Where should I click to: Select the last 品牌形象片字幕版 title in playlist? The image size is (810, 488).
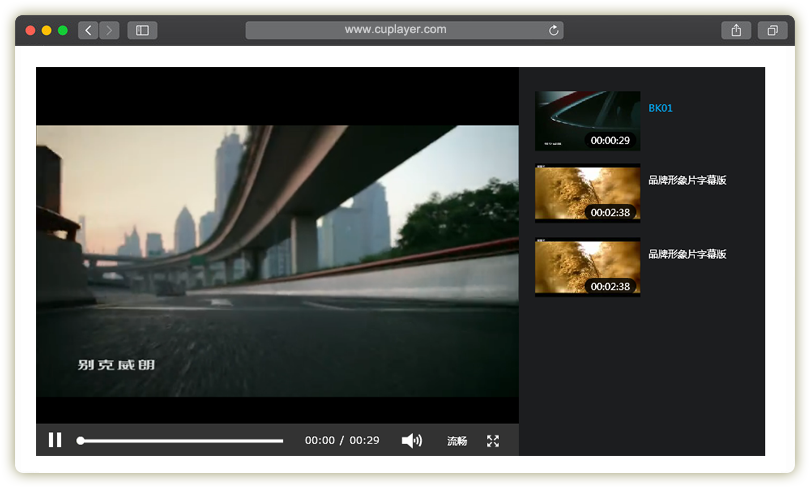coord(687,254)
